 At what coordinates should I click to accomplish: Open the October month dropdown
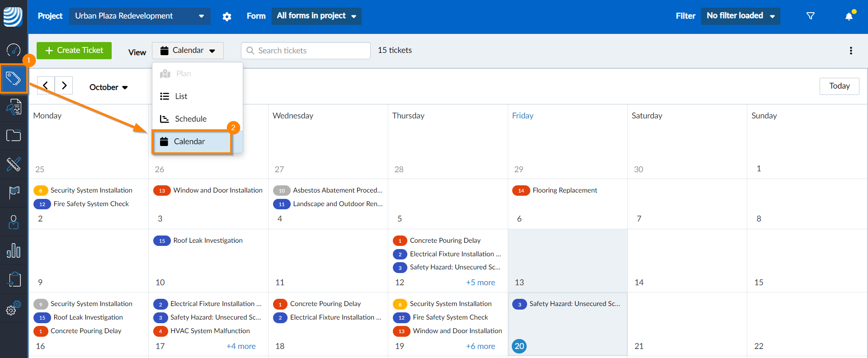click(x=108, y=87)
